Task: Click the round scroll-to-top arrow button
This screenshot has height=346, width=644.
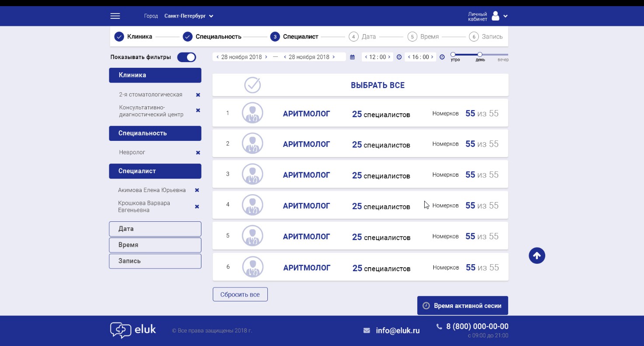Action: [537, 255]
